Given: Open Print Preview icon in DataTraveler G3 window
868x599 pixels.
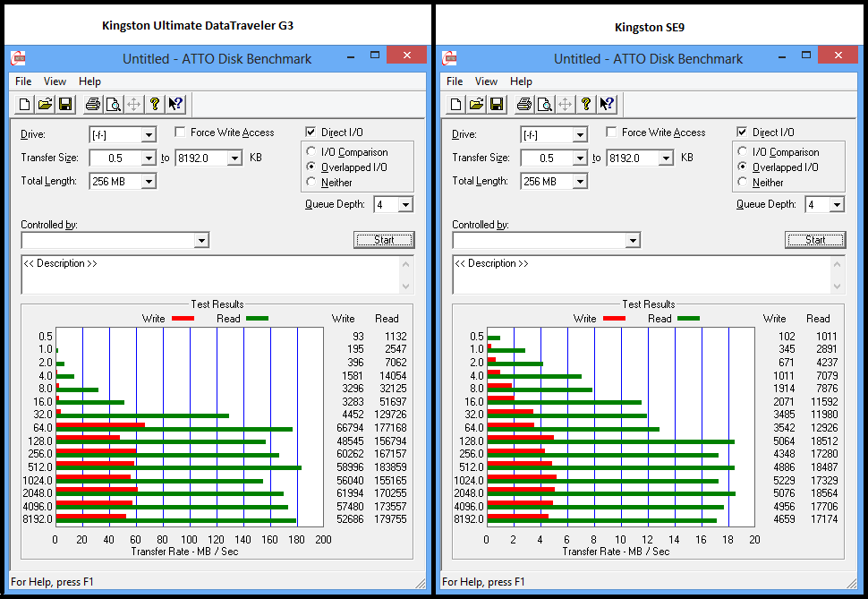Looking at the screenshot, I should pyautogui.click(x=114, y=104).
